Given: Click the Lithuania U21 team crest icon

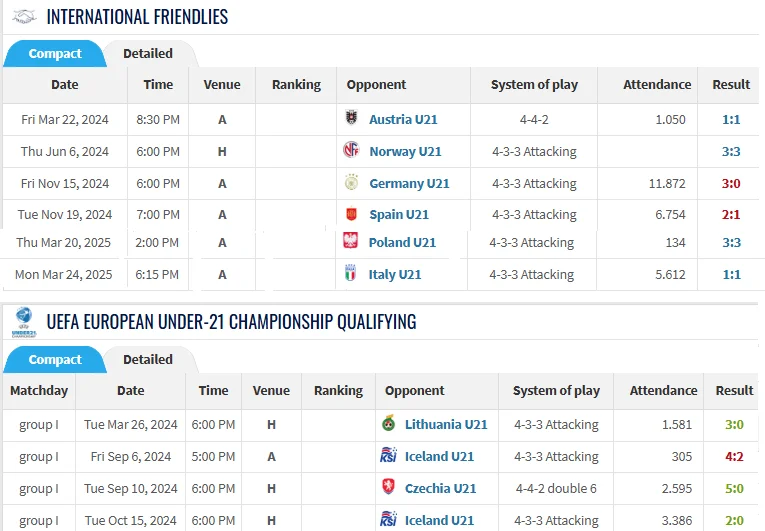Looking at the screenshot, I should tap(389, 424).
